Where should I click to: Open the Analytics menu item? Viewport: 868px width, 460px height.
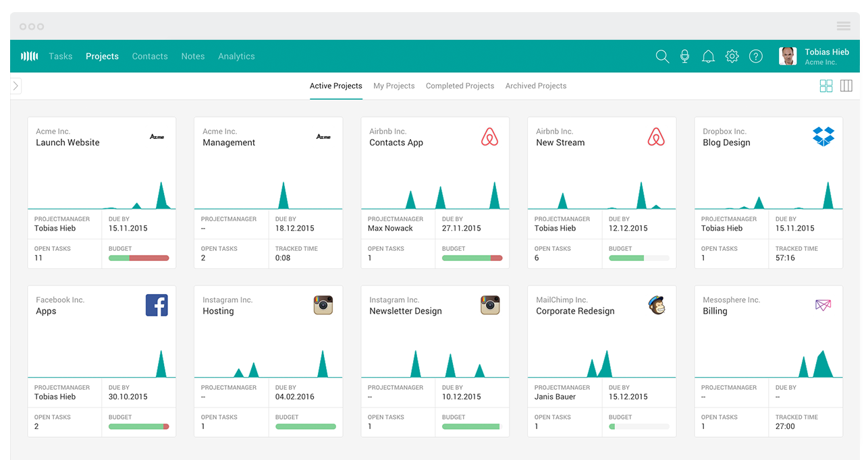(x=236, y=56)
